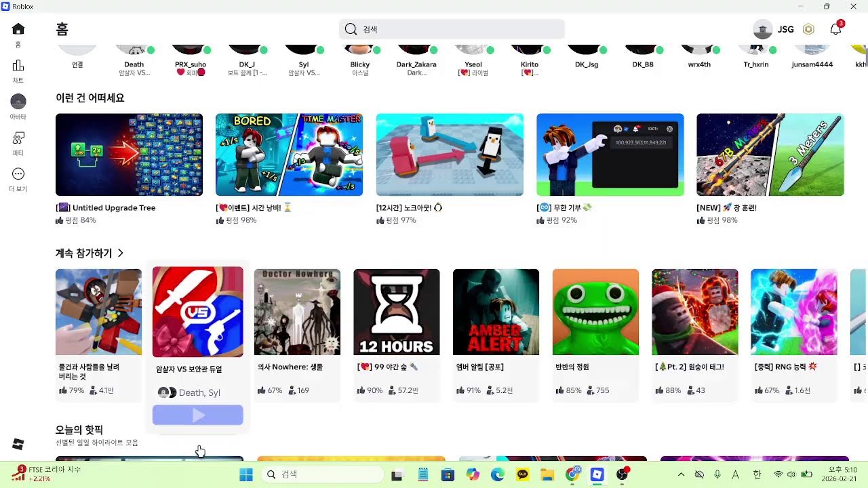Click the search magnifier icon
The height and width of the screenshot is (488, 868).
pos(351,29)
